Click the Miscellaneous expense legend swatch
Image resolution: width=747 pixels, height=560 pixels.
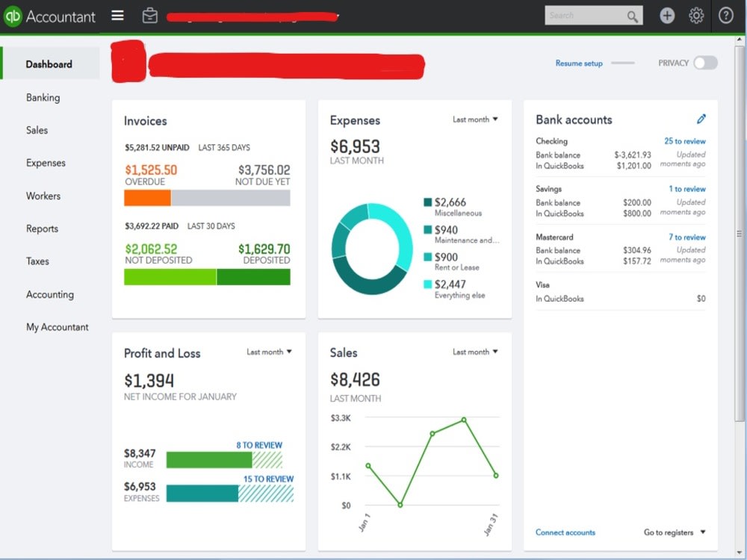point(428,202)
